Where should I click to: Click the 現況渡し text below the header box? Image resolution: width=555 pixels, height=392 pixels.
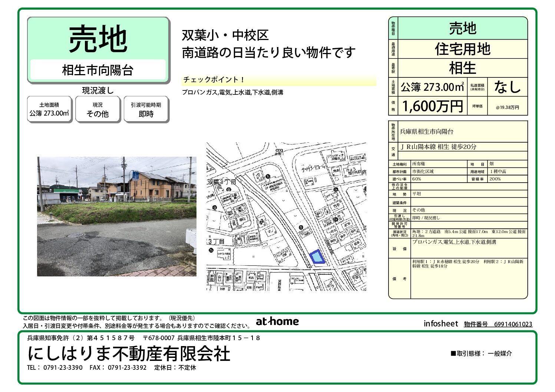[98, 90]
